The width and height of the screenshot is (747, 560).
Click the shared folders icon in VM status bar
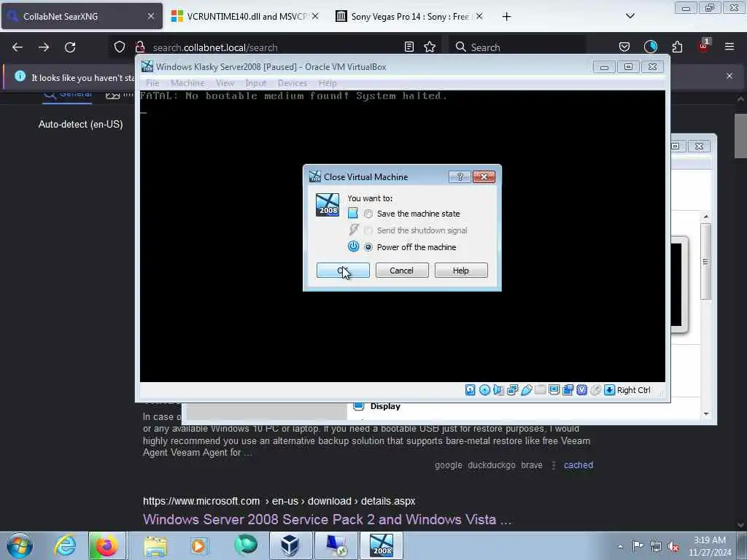point(541,390)
